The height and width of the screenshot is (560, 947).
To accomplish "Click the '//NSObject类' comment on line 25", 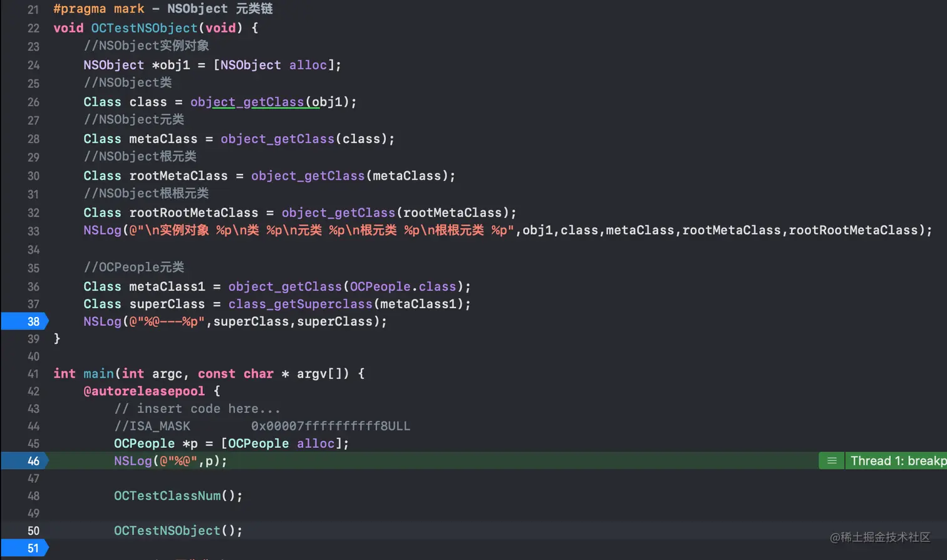I will (128, 83).
